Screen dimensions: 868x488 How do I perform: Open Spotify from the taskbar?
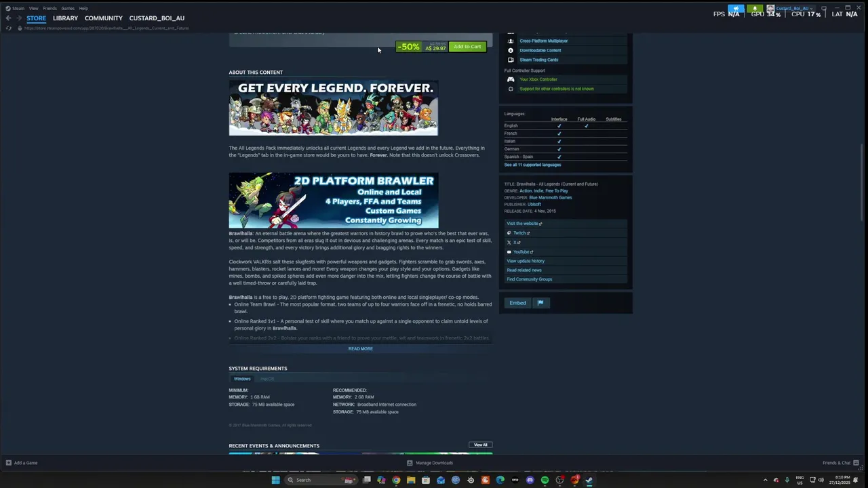click(545, 480)
